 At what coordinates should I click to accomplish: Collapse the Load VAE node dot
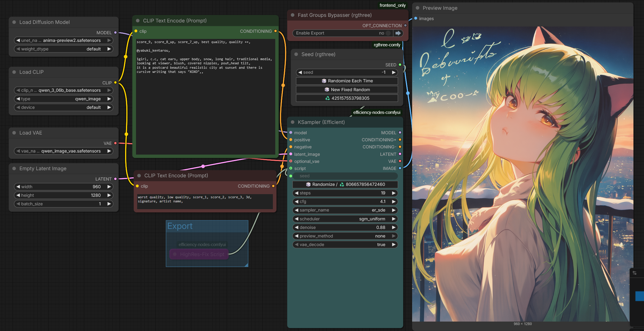tap(14, 133)
